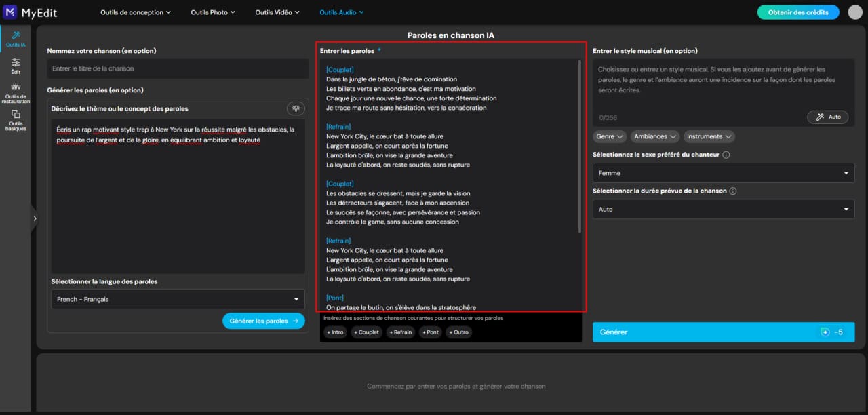This screenshot has height=415, width=868.
Task: Expand the Ambiances dropdown
Action: [655, 136]
